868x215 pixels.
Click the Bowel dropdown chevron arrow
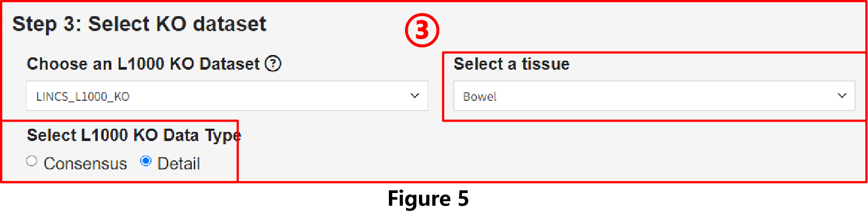pyautogui.click(x=842, y=96)
